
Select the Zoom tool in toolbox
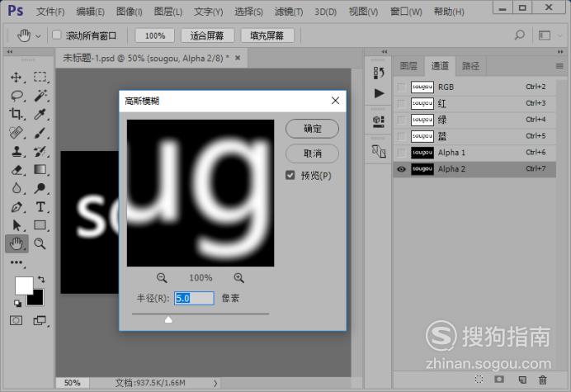40,243
